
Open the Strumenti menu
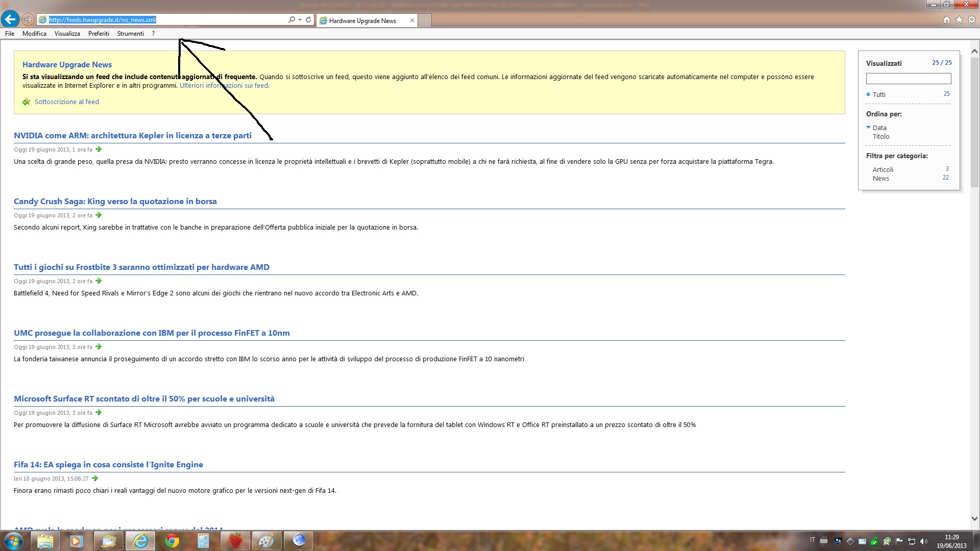[131, 34]
